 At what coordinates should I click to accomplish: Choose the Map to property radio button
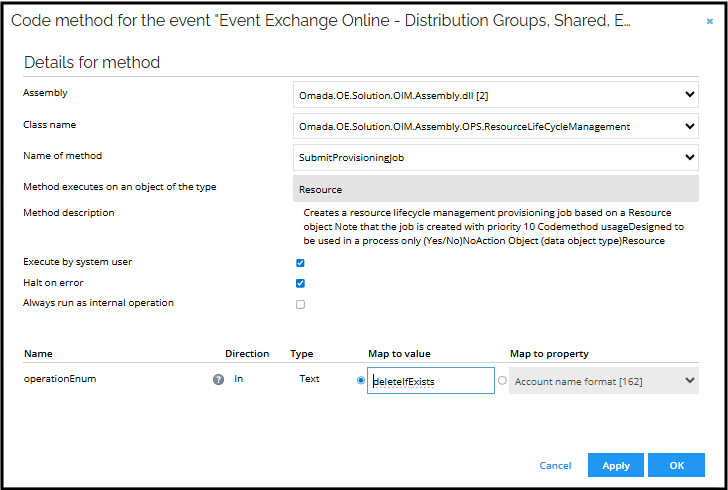coord(502,380)
